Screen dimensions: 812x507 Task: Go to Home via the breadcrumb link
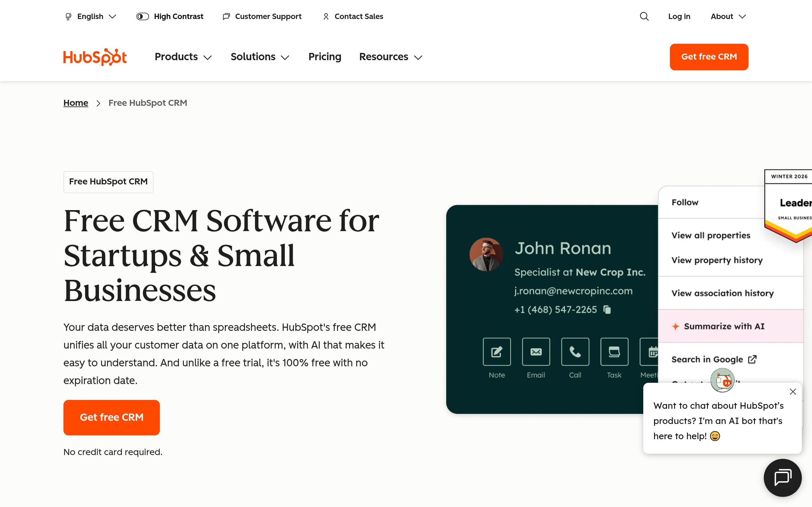click(x=75, y=103)
